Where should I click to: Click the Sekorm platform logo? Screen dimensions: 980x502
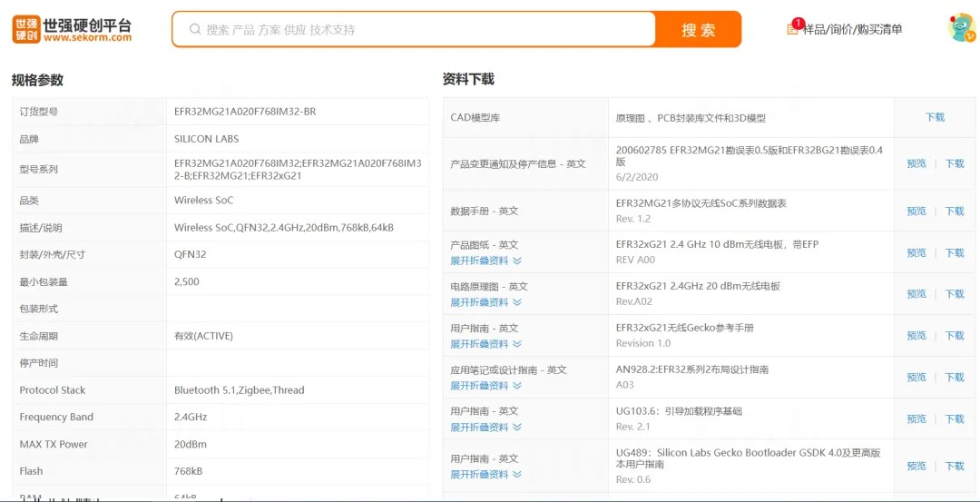72,28
